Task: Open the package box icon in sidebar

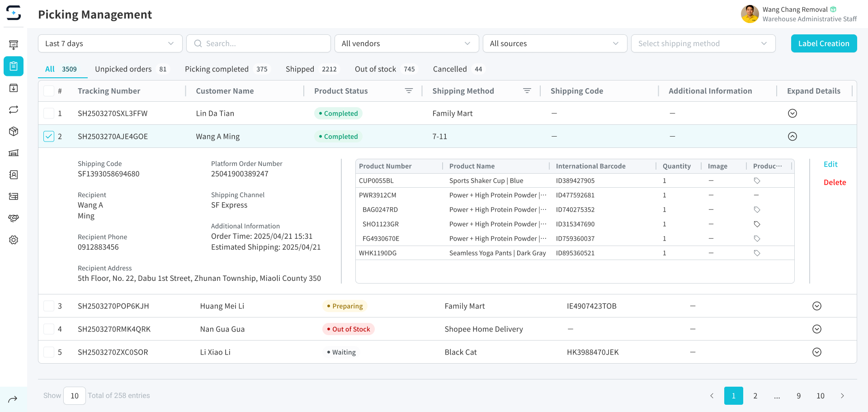Action: tap(14, 131)
